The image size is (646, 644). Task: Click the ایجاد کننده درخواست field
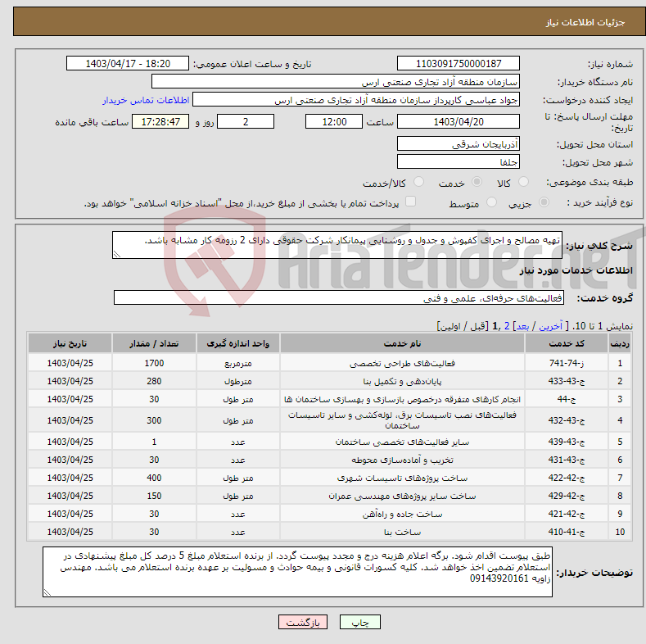(356, 100)
